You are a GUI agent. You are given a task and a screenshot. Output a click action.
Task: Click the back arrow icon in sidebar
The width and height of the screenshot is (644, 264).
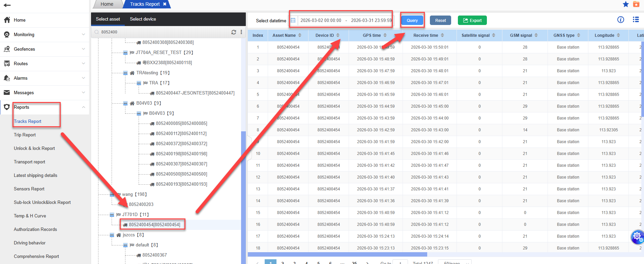pyautogui.click(x=7, y=5)
